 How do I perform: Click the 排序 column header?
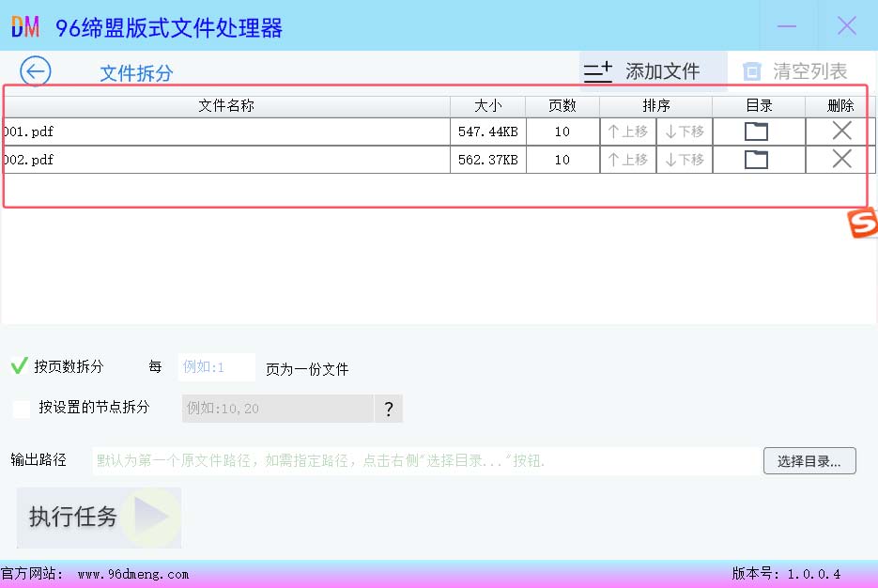tap(655, 105)
